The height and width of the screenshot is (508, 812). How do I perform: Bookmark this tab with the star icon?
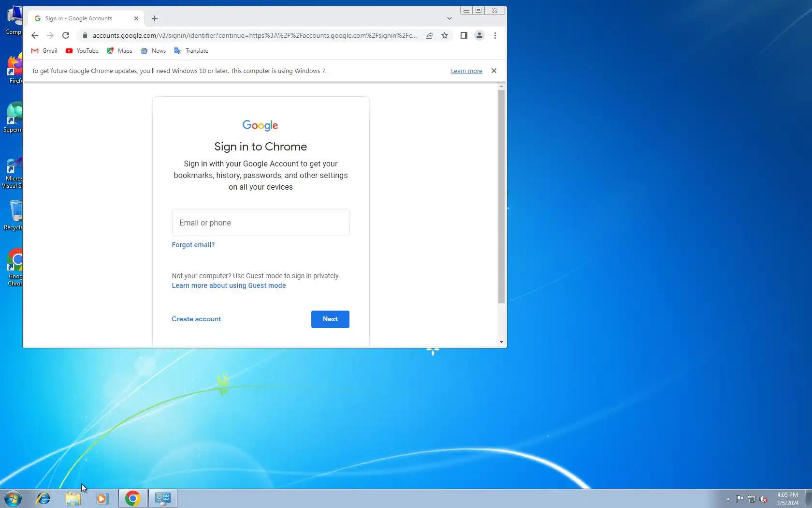pos(445,35)
